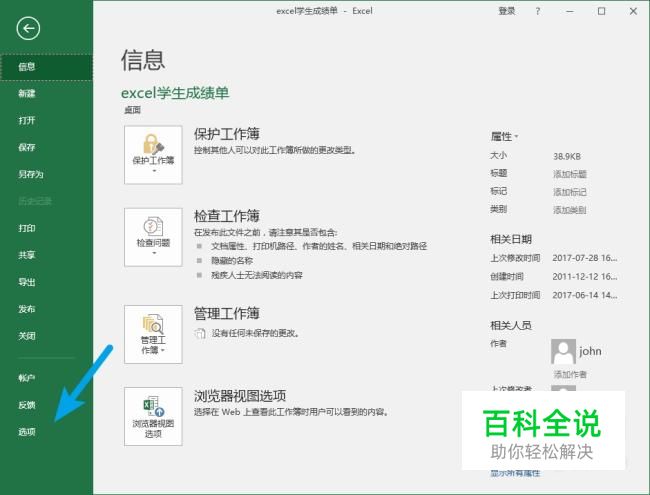The width and height of the screenshot is (650, 495).
Task: Go back using the circled arrow icon
Action: pyautogui.click(x=28, y=29)
